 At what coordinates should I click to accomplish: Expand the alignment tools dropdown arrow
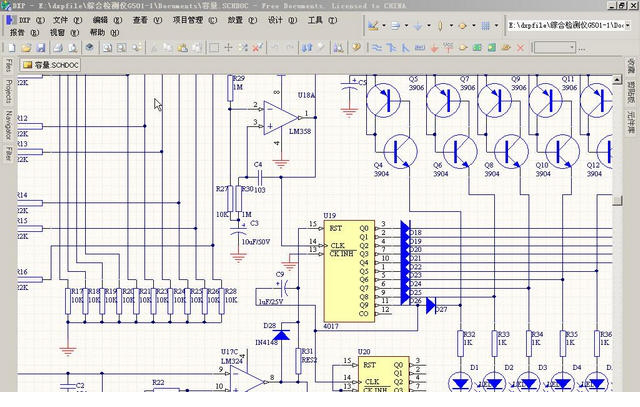click(407, 26)
